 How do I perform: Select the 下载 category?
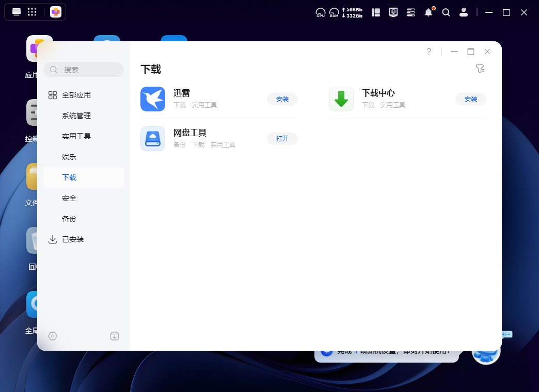point(84,177)
